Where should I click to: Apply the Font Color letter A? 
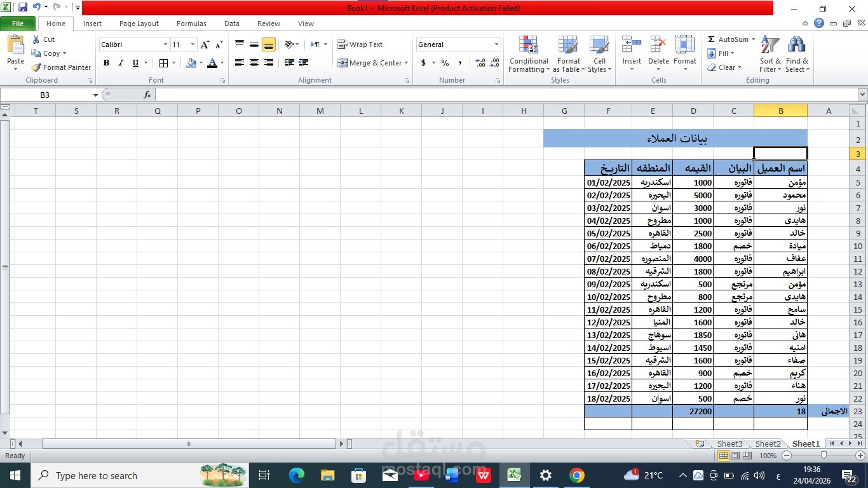click(212, 63)
